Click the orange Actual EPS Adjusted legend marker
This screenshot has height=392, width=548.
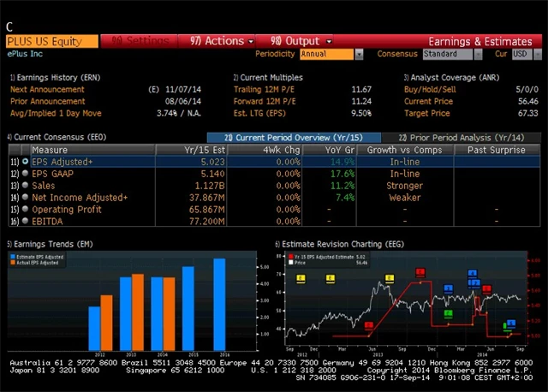13,263
